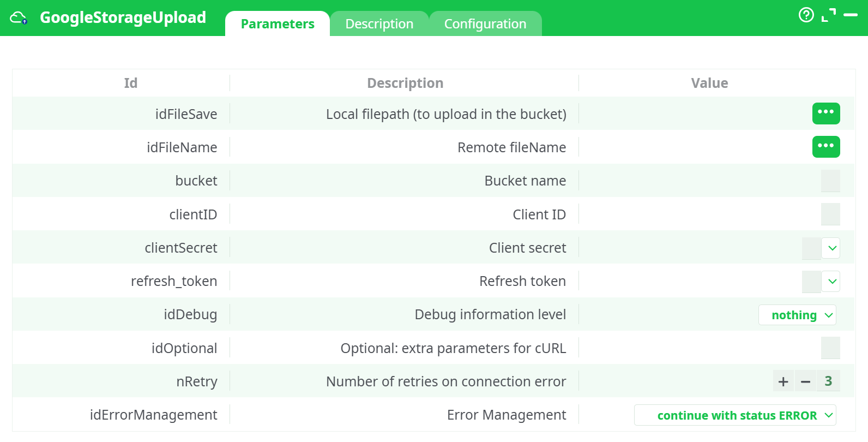Click the GoogleStorageUpload cloud icon
Viewport: 868px width, 442px height.
(19, 18)
